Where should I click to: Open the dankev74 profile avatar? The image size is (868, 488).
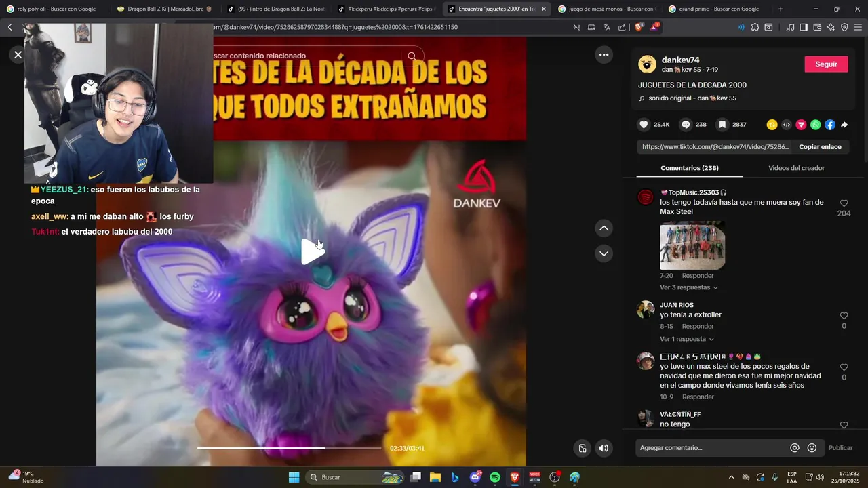648,64
